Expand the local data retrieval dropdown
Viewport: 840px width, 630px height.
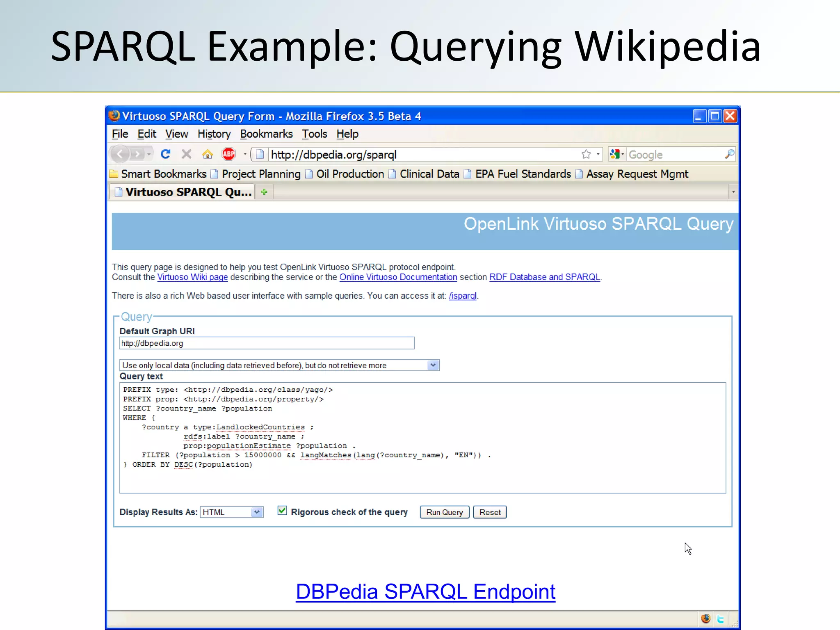click(x=433, y=365)
